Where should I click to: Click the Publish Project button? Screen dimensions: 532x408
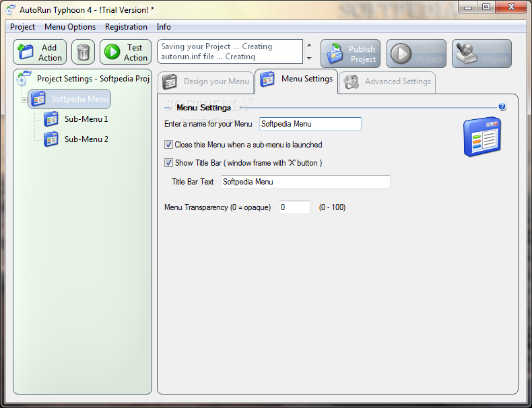(x=350, y=54)
